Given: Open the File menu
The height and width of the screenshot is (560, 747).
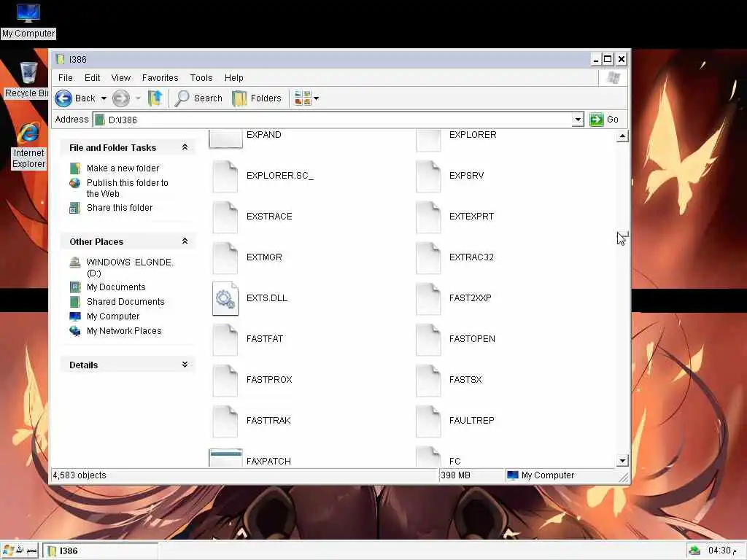Looking at the screenshot, I should click(65, 77).
